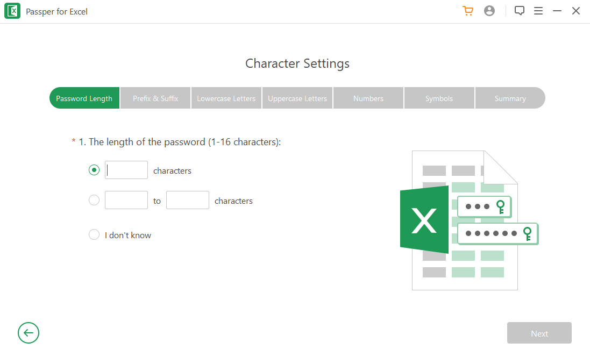The image size is (590, 364).
Task: Close the Passper for Excel window
Action: [x=576, y=11]
